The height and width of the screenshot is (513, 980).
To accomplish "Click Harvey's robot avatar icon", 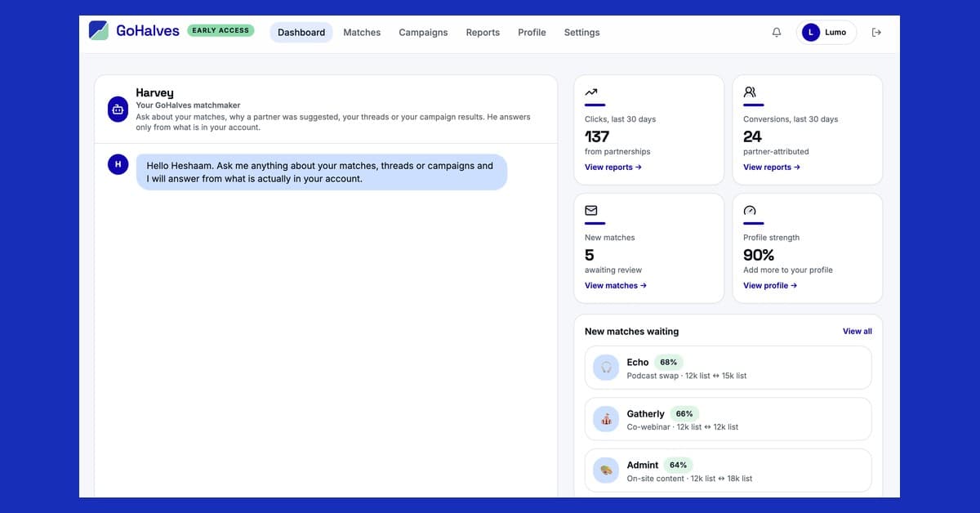I will click(118, 109).
